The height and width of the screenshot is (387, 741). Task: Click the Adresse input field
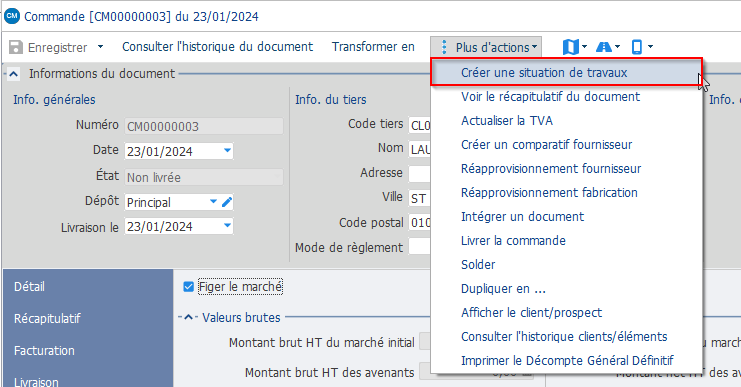(x=420, y=173)
